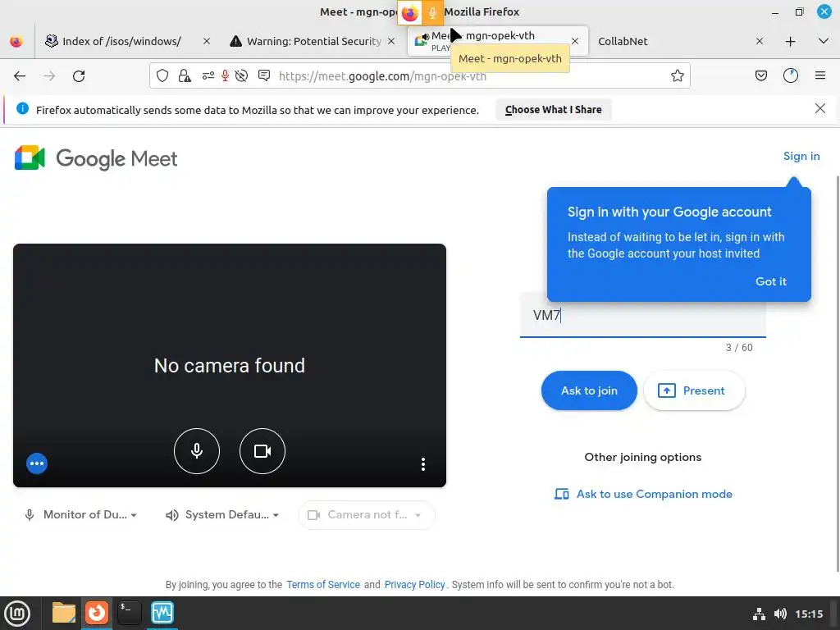This screenshot has height=630, width=840.
Task: Click the Google Meet logo
Action: [x=96, y=158]
